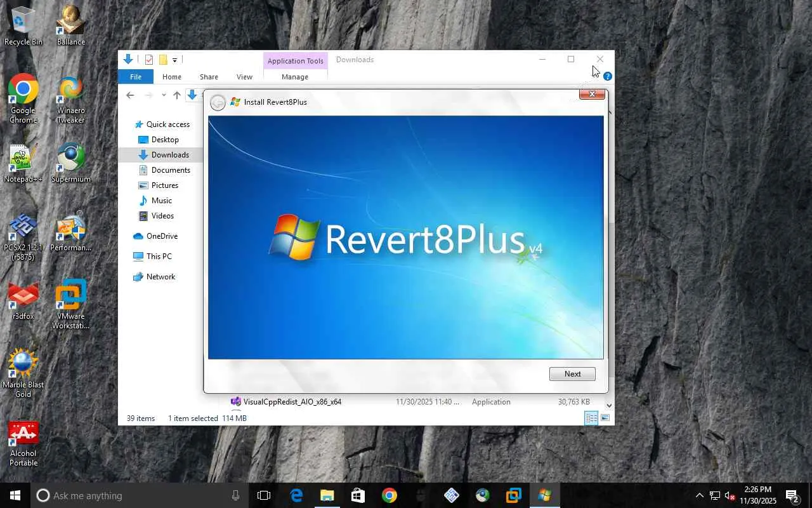
Task: Select the Notepad++ desktop shortcut
Action: coord(23,164)
